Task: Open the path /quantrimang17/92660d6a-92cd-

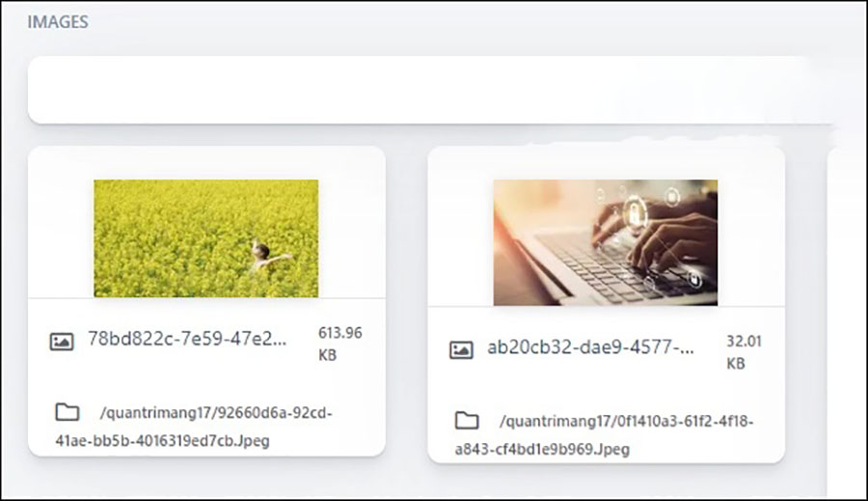Action: tap(216, 413)
